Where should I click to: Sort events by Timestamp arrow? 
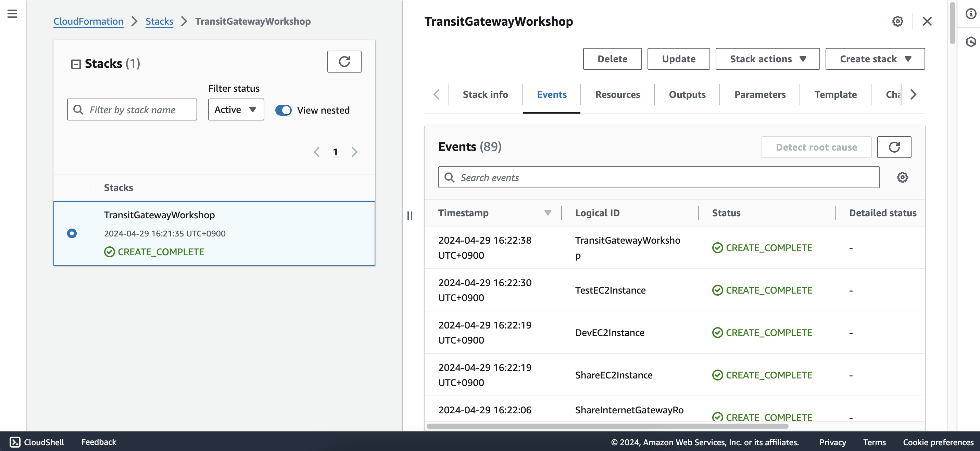pos(548,213)
